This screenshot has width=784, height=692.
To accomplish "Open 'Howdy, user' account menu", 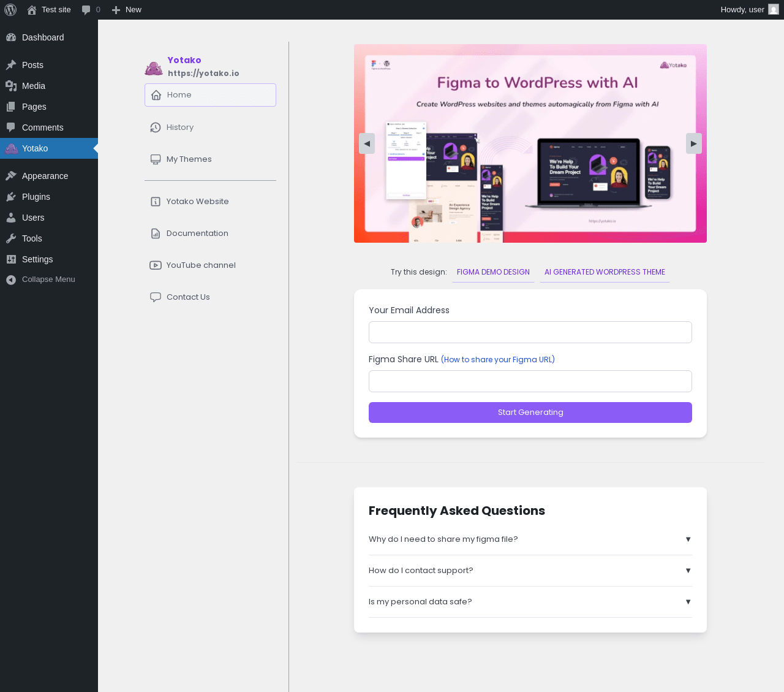I will (750, 10).
